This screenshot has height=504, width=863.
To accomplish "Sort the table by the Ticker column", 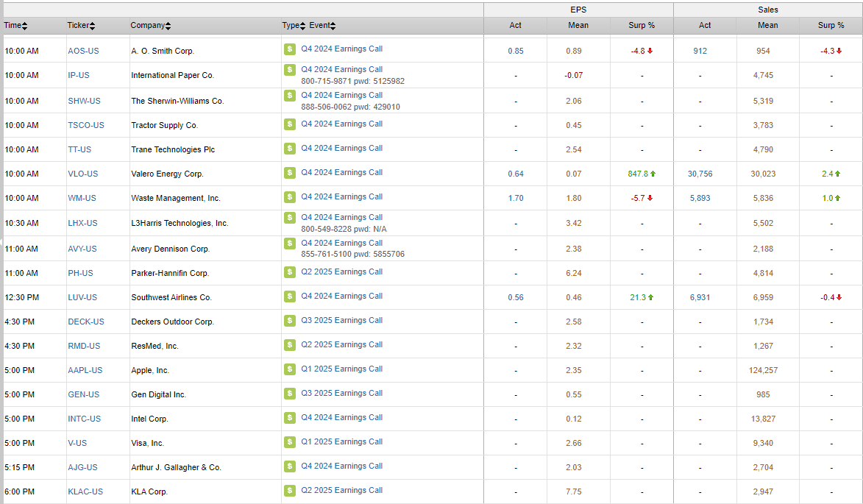I will 81,25.
